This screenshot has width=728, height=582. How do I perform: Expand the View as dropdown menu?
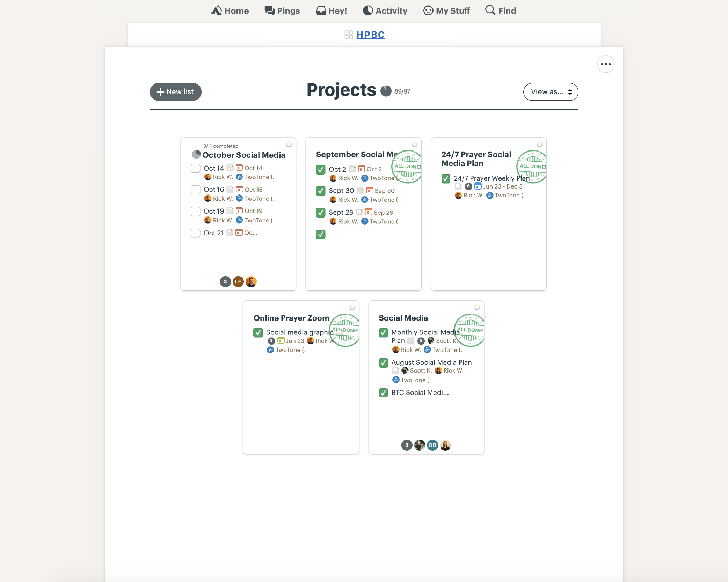[x=550, y=92]
